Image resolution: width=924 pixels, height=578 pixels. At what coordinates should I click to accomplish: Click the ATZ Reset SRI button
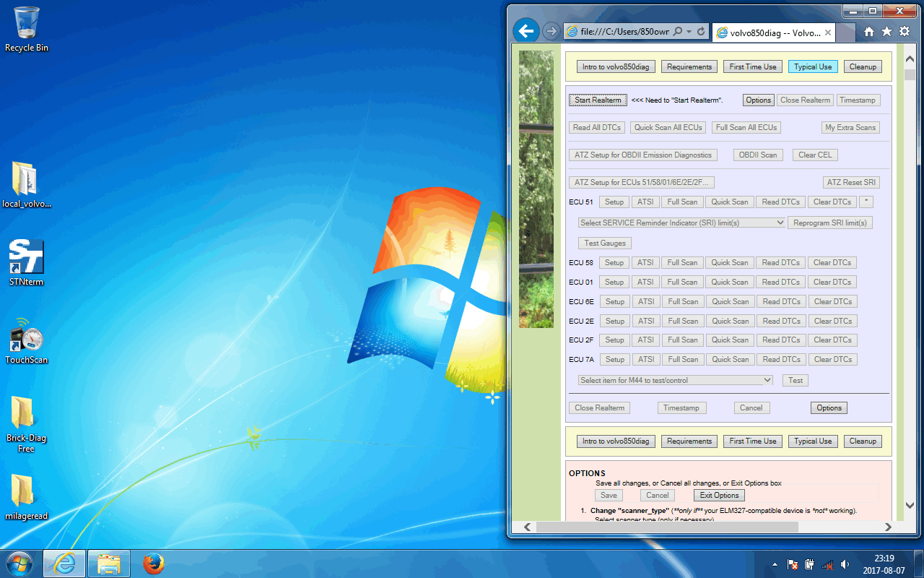tap(851, 182)
